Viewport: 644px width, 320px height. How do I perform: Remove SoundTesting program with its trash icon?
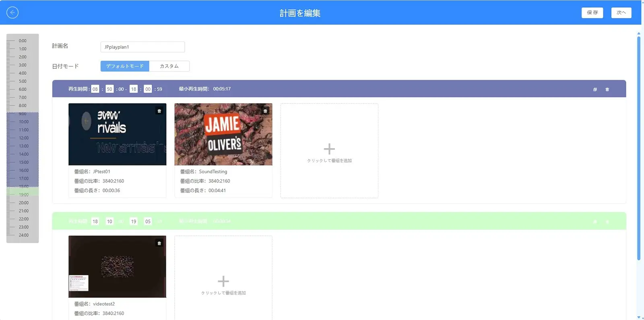coord(265,111)
